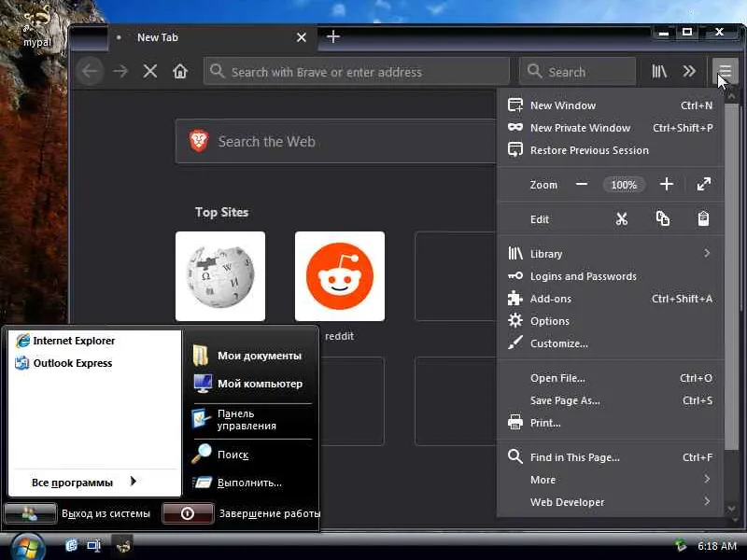Viewport: 747px width, 560px height.
Task: Click the Mypal taskbar button
Action: point(123,546)
